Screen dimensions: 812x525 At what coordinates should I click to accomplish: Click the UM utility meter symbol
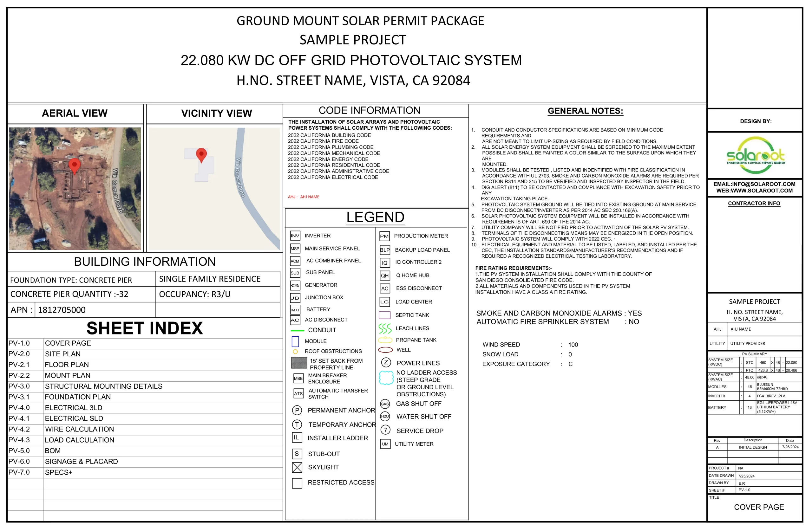[x=385, y=444]
